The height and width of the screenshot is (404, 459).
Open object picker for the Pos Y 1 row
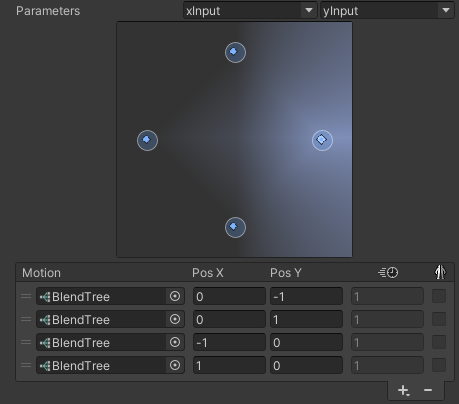175,319
